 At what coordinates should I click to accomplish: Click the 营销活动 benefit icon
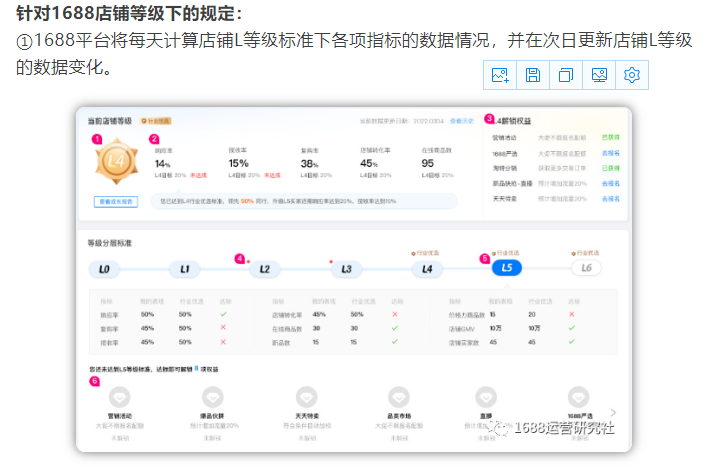(119, 397)
